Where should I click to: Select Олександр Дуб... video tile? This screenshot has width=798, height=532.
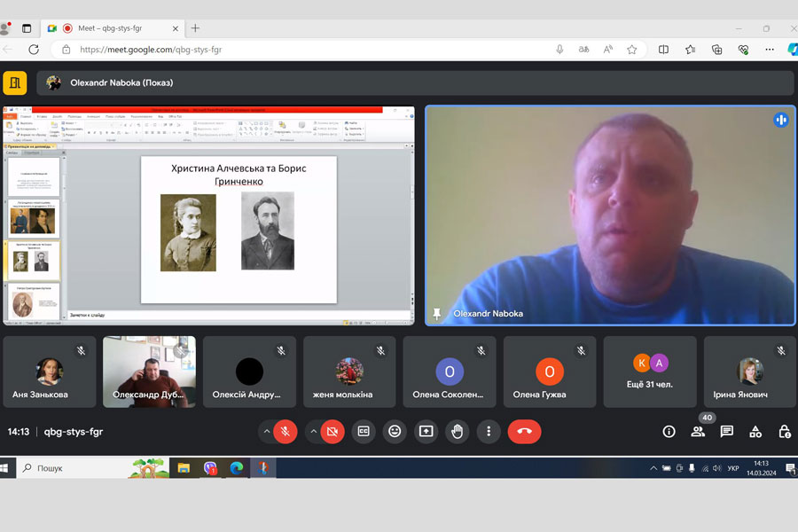click(x=149, y=372)
